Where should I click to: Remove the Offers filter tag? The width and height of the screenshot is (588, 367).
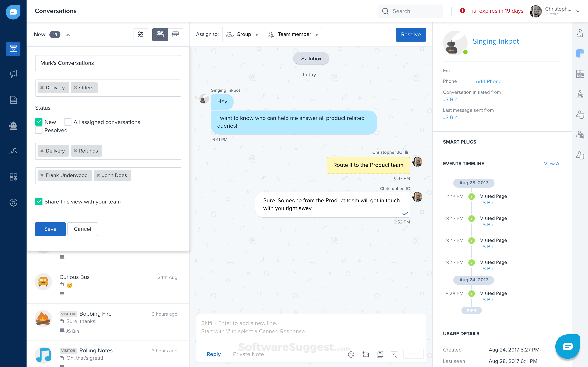pyautogui.click(x=75, y=87)
